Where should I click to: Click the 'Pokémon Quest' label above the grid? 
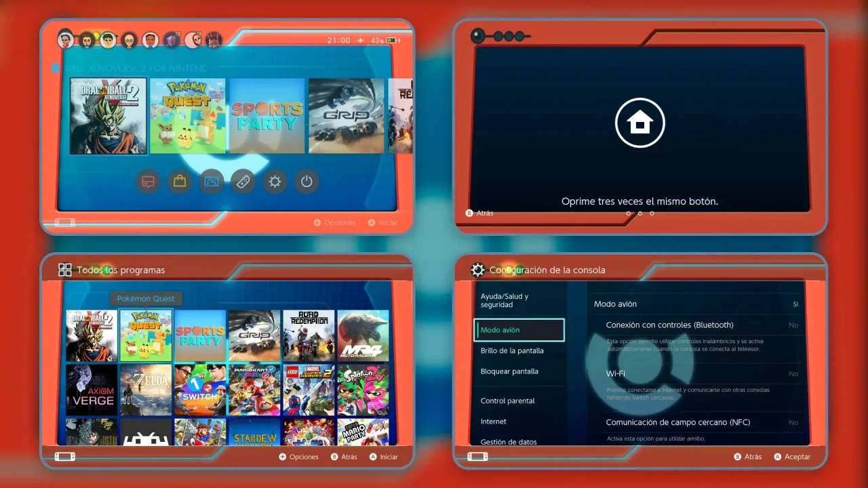(146, 298)
